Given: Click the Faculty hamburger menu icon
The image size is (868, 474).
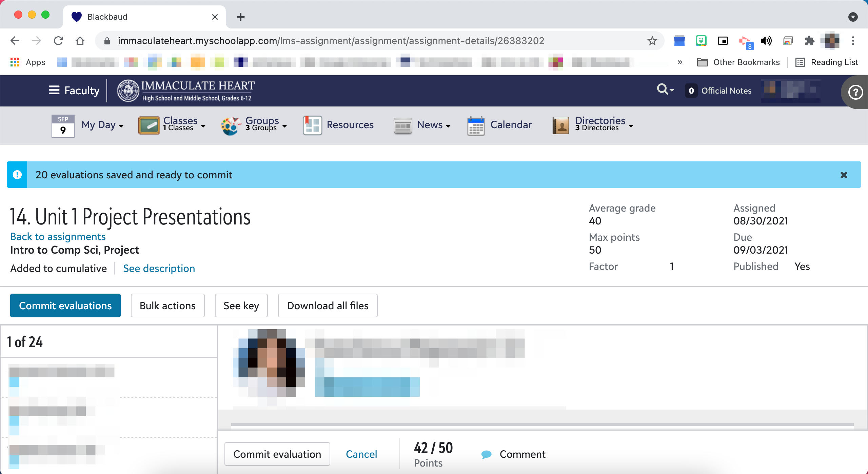Looking at the screenshot, I should pos(54,90).
